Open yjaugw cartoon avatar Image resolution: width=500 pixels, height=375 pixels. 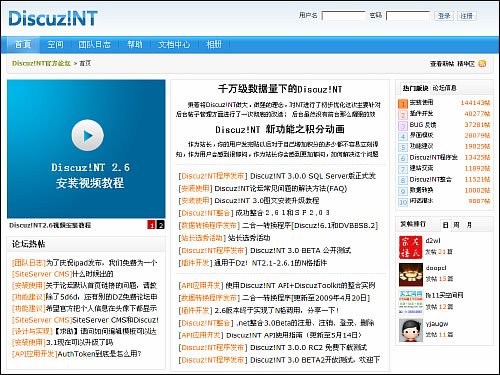click(410, 330)
